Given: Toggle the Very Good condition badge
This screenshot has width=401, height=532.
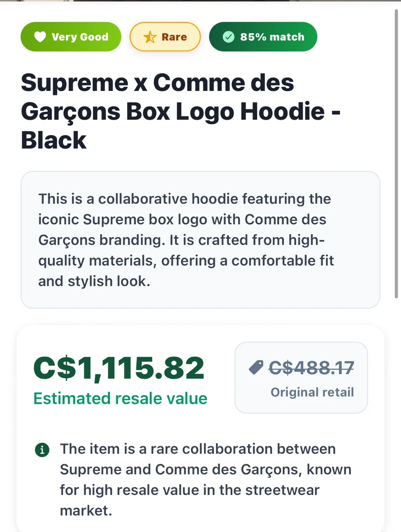Looking at the screenshot, I should (71, 37).
